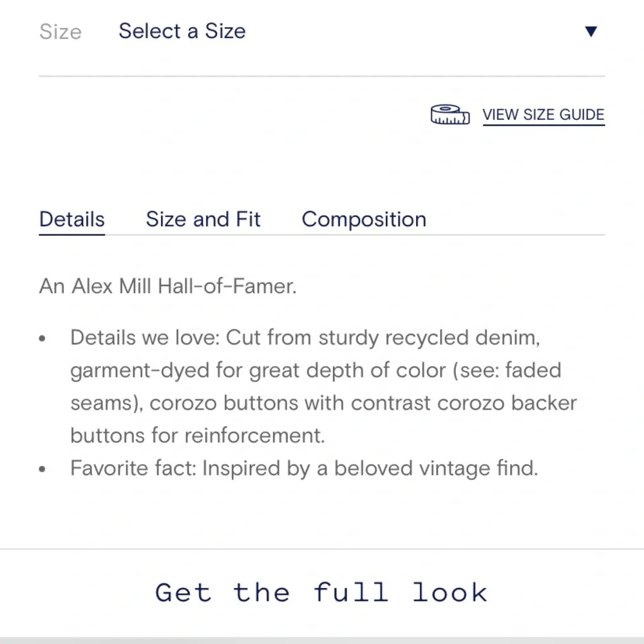Click the Alex Mill Hall-of-Famer tagline
This screenshot has width=644, height=644.
point(167,286)
